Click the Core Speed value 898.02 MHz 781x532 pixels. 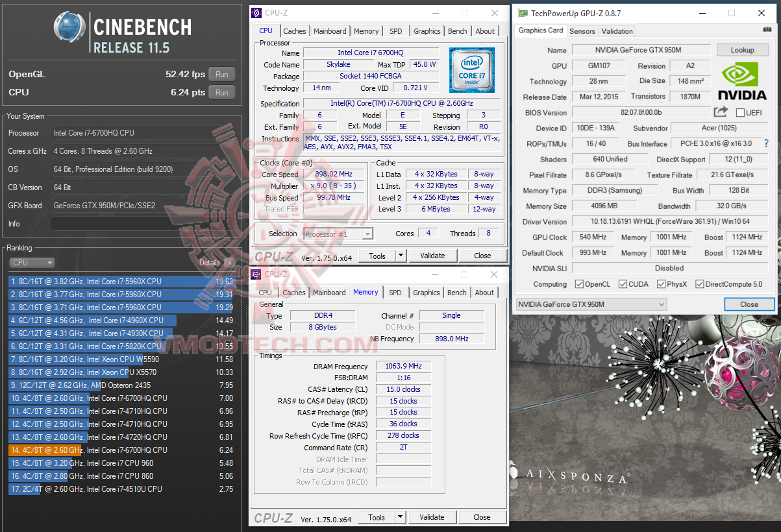tap(334, 175)
